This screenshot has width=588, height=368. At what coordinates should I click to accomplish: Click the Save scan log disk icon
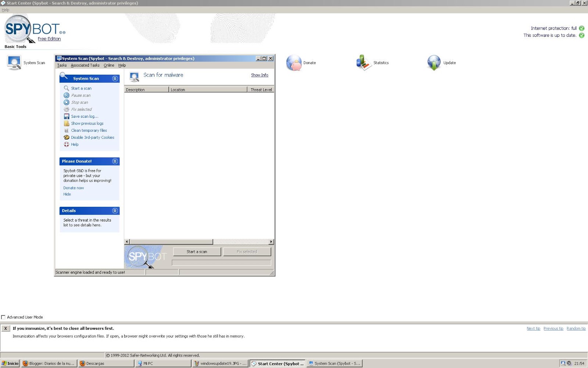pyautogui.click(x=67, y=116)
